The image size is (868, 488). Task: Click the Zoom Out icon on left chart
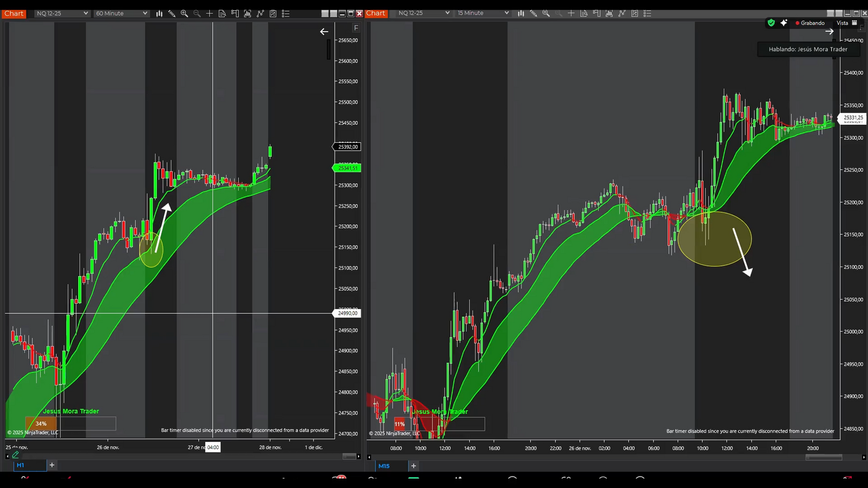[197, 13]
